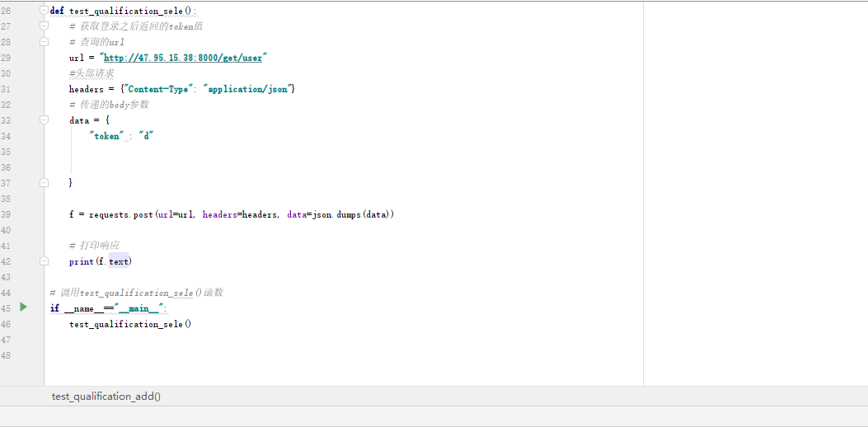Screen dimensions: 868x427
Task: Click test_qualification_sele() call on line 46
Action: tap(130, 324)
